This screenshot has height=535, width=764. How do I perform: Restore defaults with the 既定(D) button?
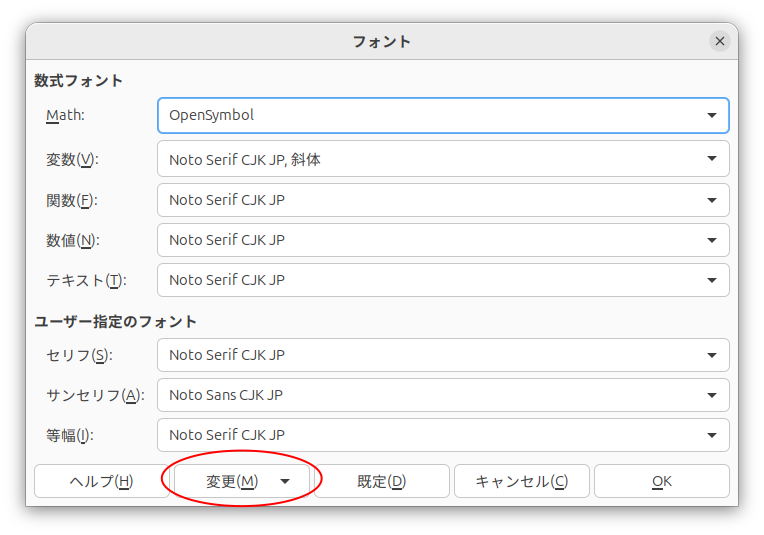click(382, 481)
